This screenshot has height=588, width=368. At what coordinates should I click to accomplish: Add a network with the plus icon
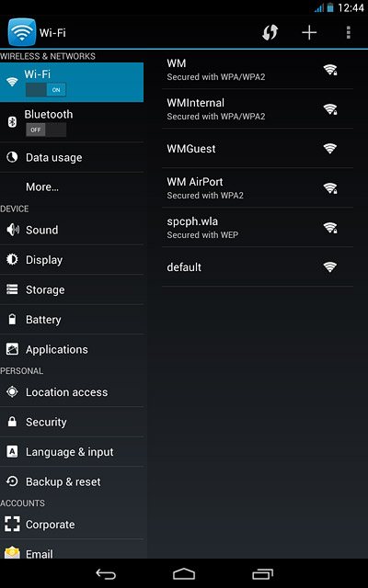pyautogui.click(x=309, y=33)
